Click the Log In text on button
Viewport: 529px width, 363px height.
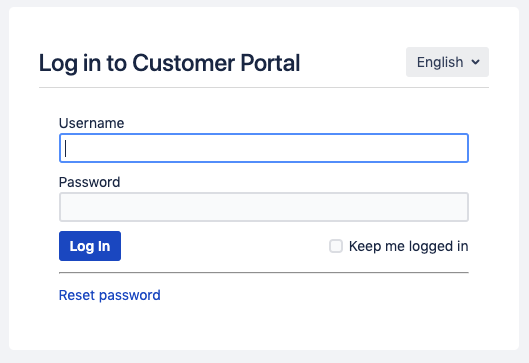click(x=90, y=246)
